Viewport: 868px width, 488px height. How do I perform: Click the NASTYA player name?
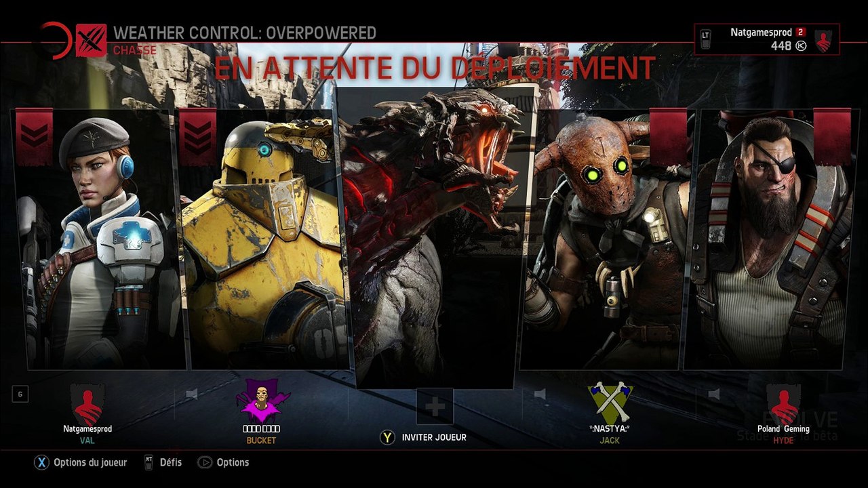coord(610,429)
